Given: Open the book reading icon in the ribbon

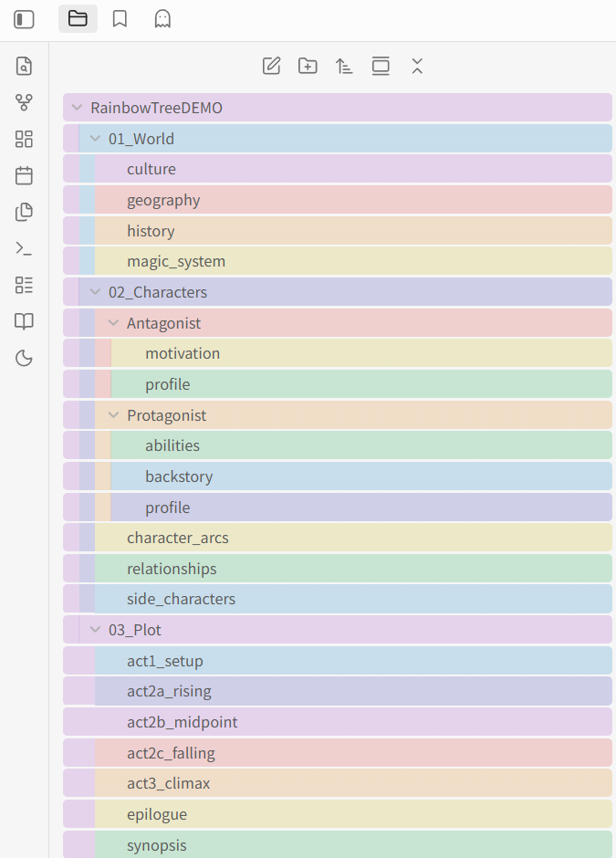Looking at the screenshot, I should [x=23, y=321].
